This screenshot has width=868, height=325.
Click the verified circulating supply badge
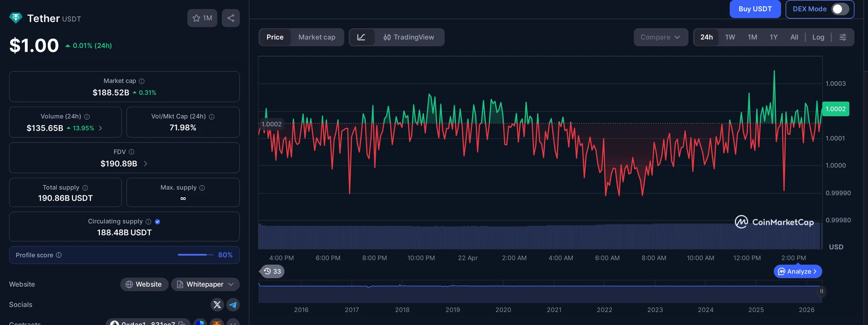point(157,221)
